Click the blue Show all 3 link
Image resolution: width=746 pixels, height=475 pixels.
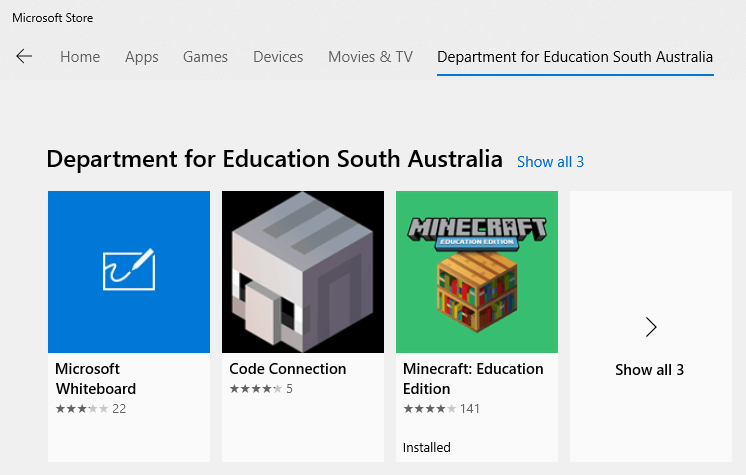tap(550, 162)
